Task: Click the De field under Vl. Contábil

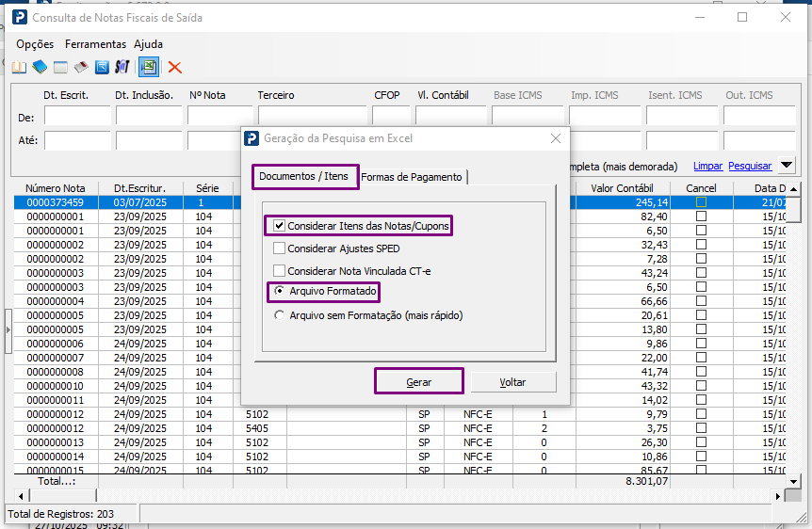Action: point(450,116)
